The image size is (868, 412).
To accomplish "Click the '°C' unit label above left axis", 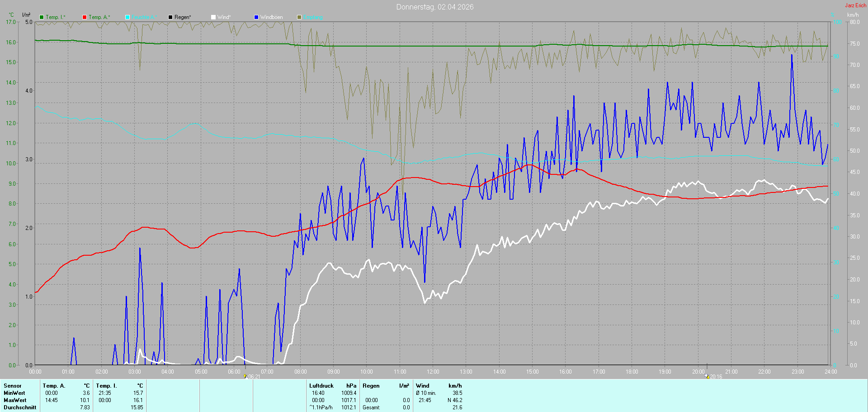I will (11, 15).
